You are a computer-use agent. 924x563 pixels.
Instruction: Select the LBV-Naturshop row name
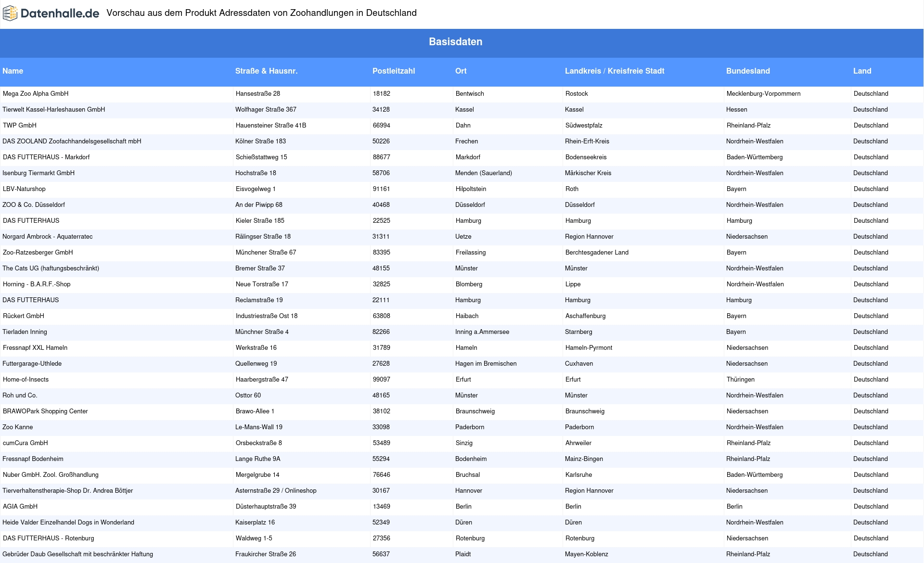24,189
